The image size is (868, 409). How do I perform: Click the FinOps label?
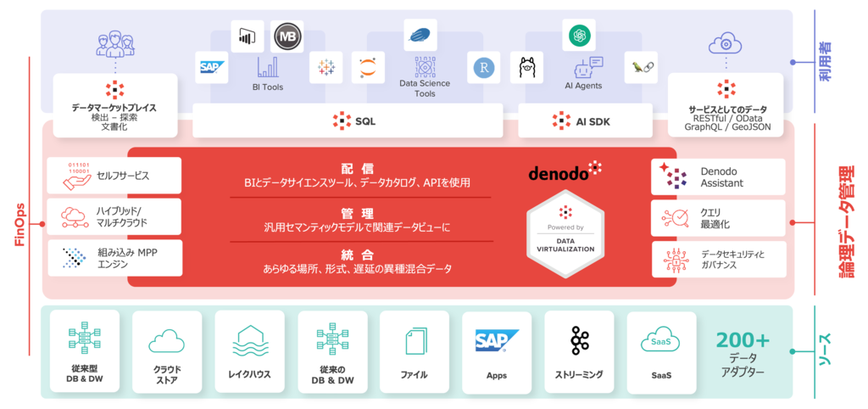[20, 226]
